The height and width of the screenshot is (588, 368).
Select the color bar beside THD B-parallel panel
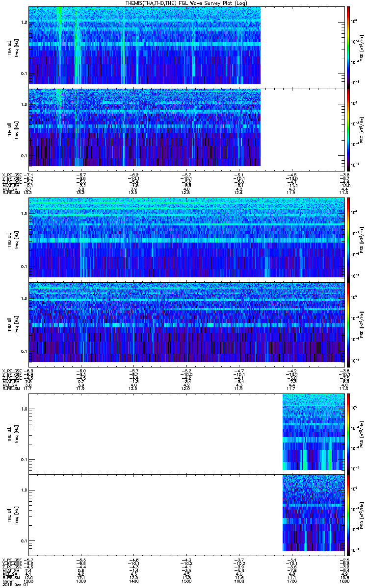point(348,321)
